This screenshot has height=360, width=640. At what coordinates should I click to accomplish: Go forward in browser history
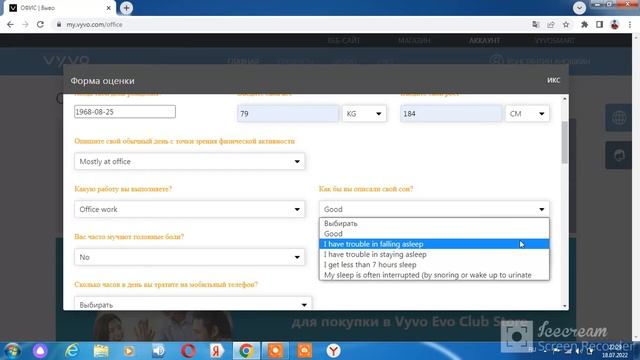pyautogui.click(x=25, y=24)
